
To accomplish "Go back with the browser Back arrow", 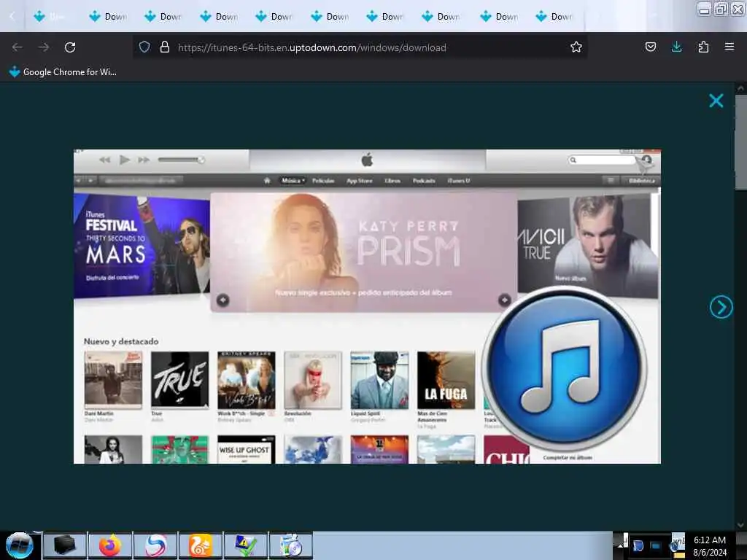I will (18, 47).
